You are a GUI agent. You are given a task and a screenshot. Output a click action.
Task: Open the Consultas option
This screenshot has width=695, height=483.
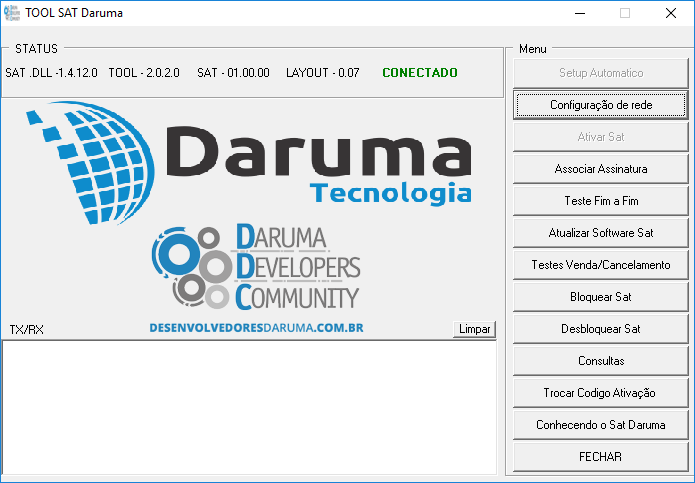coord(601,361)
